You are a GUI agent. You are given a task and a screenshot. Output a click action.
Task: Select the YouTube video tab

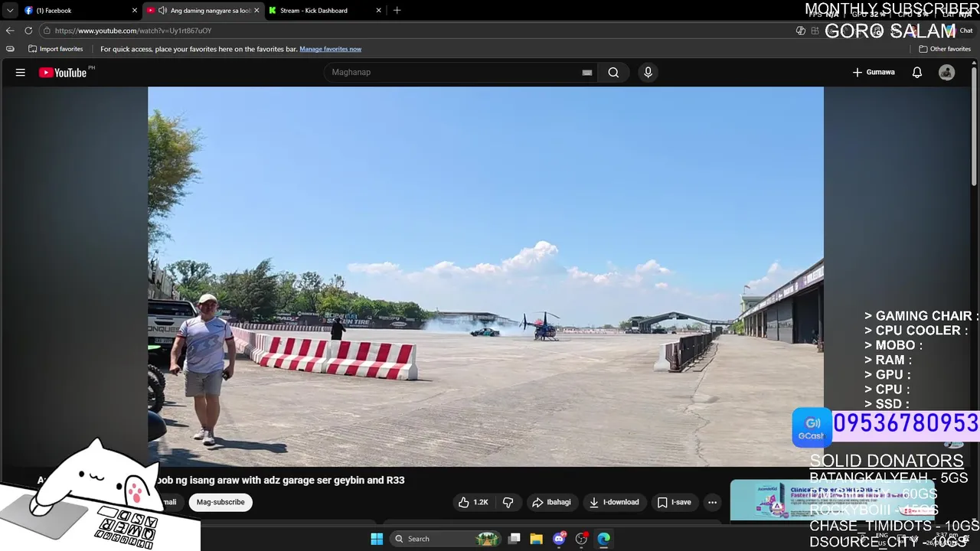[203, 11]
